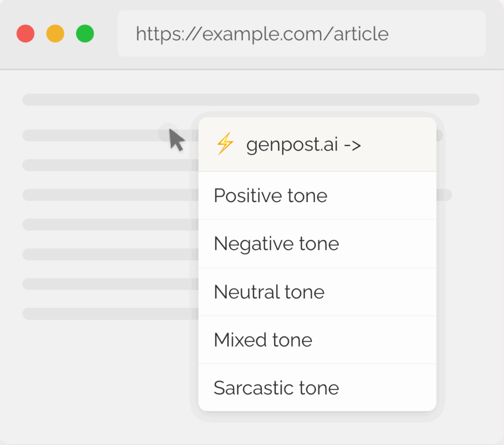Focus the example.com/article address bar

click(x=301, y=34)
